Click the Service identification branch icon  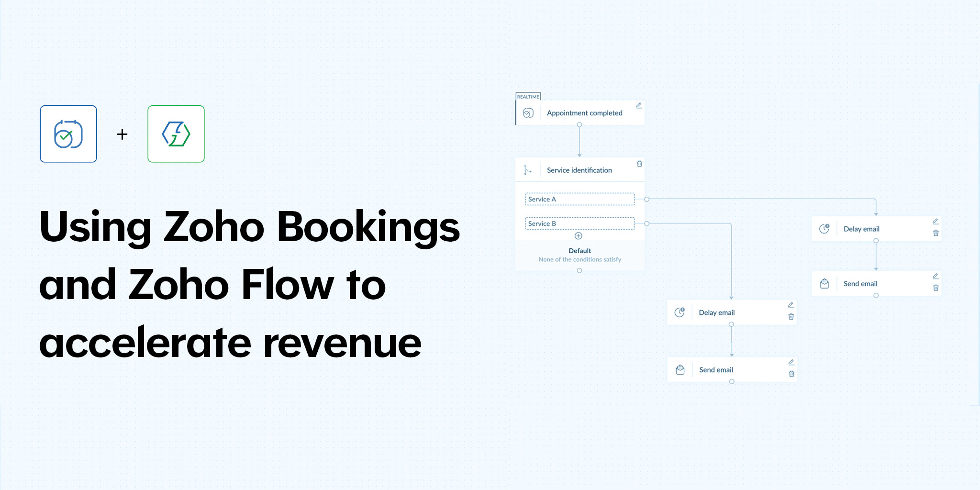(528, 170)
